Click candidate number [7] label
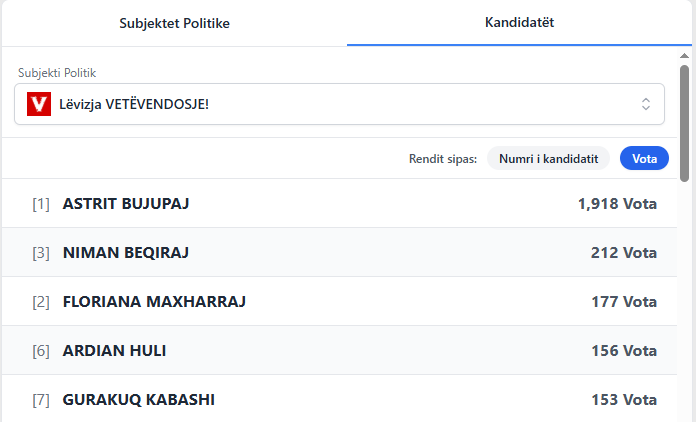The width and height of the screenshot is (696, 422). click(x=41, y=400)
